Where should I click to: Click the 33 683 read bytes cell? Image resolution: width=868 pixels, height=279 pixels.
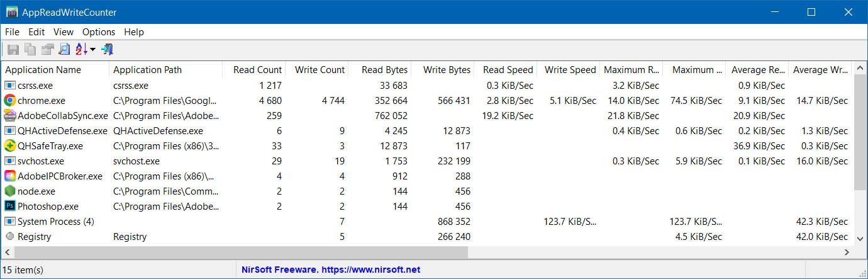point(394,85)
